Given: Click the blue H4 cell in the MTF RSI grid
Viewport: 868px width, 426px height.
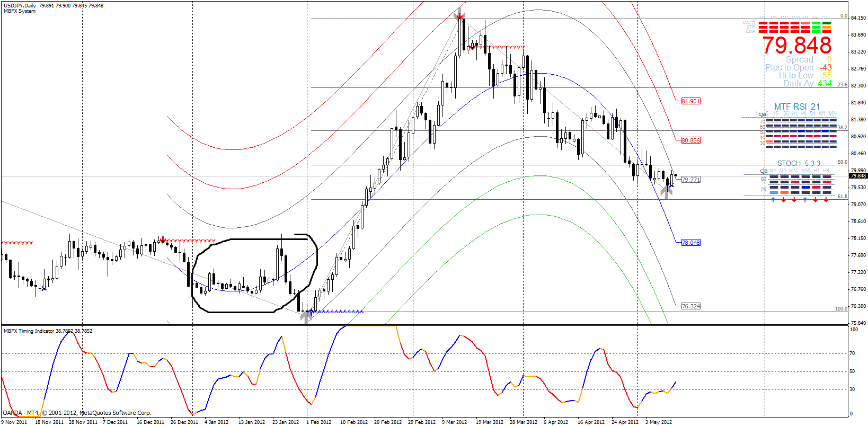Looking at the screenshot, I should tap(802, 131).
